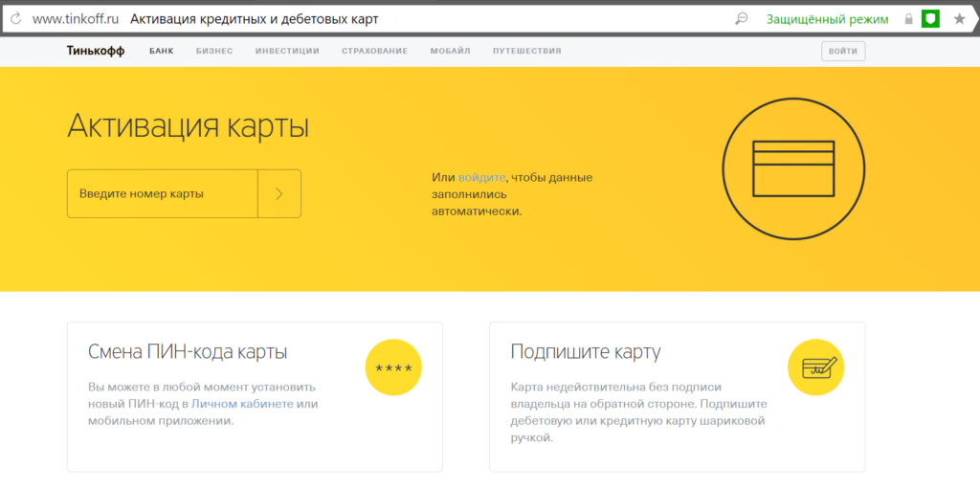The width and height of the screenshot is (980, 489).
Task: Click the magnifier icon in address bar
Action: coord(741,19)
